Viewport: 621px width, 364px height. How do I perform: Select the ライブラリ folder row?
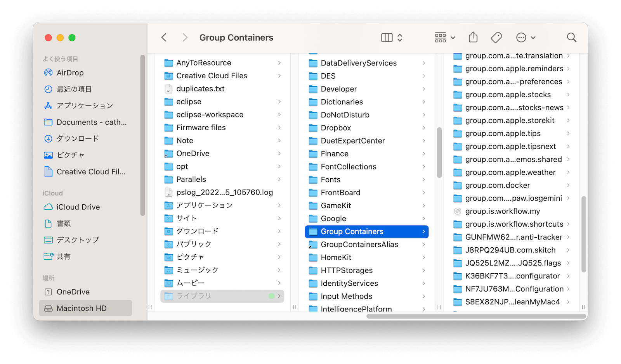222,296
